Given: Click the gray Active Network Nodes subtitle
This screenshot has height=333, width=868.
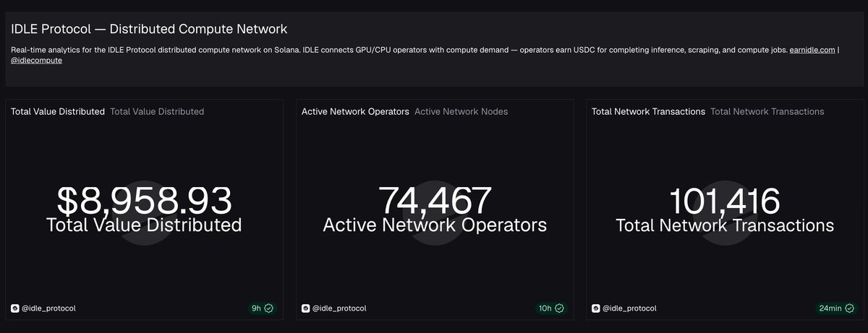Looking at the screenshot, I should [461, 111].
